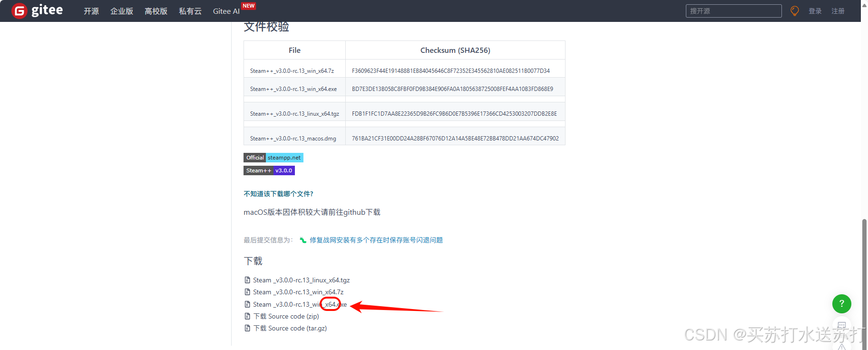Download Steam _v3.0.0-rc.13_win_x64.7z
Viewport: 868px width, 350px height.
pyautogui.click(x=298, y=292)
